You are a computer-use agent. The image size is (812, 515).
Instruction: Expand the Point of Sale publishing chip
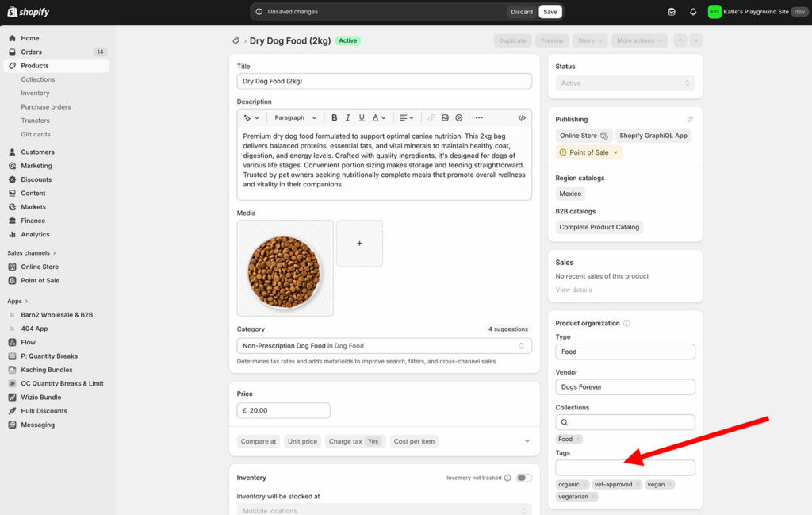click(x=589, y=152)
